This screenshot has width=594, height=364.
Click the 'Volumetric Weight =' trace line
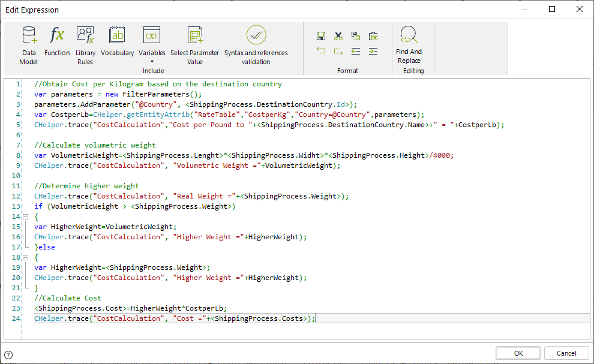coord(187,166)
